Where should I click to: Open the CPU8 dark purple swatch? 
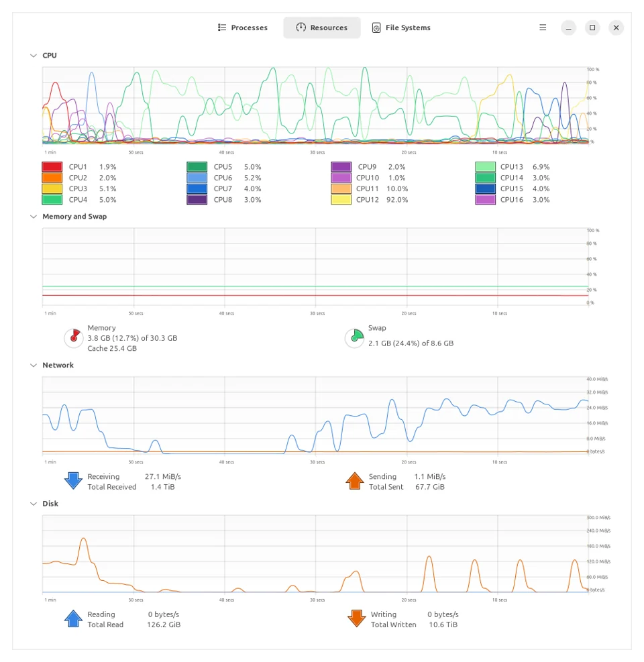point(197,200)
